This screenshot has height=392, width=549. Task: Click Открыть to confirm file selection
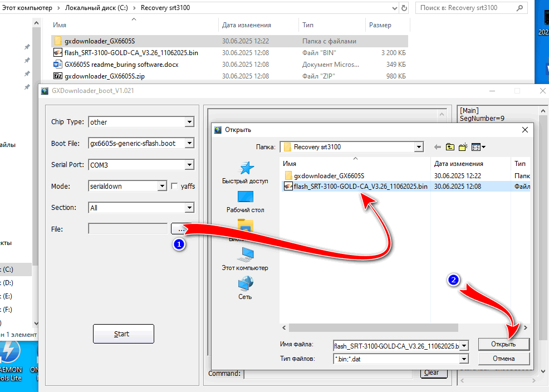pos(503,344)
